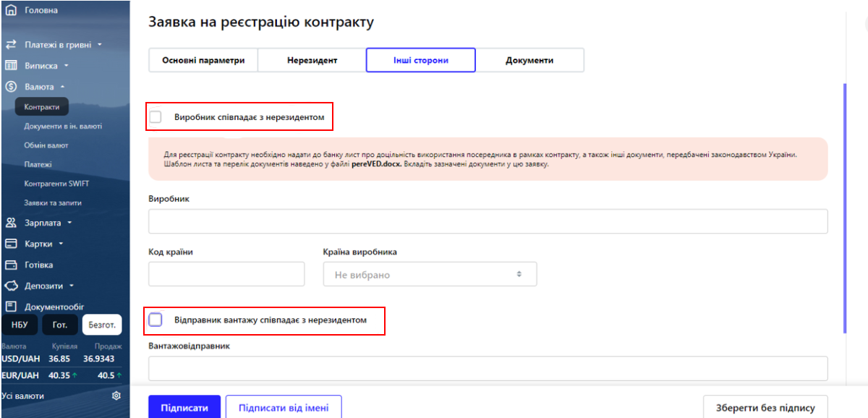Click Підписати від імені button
Image resolution: width=868 pixels, height=418 pixels.
coord(284,408)
